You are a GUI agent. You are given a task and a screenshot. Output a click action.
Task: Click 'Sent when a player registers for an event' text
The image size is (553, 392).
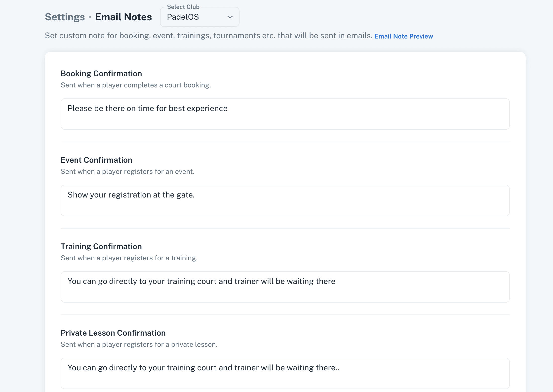tap(127, 172)
